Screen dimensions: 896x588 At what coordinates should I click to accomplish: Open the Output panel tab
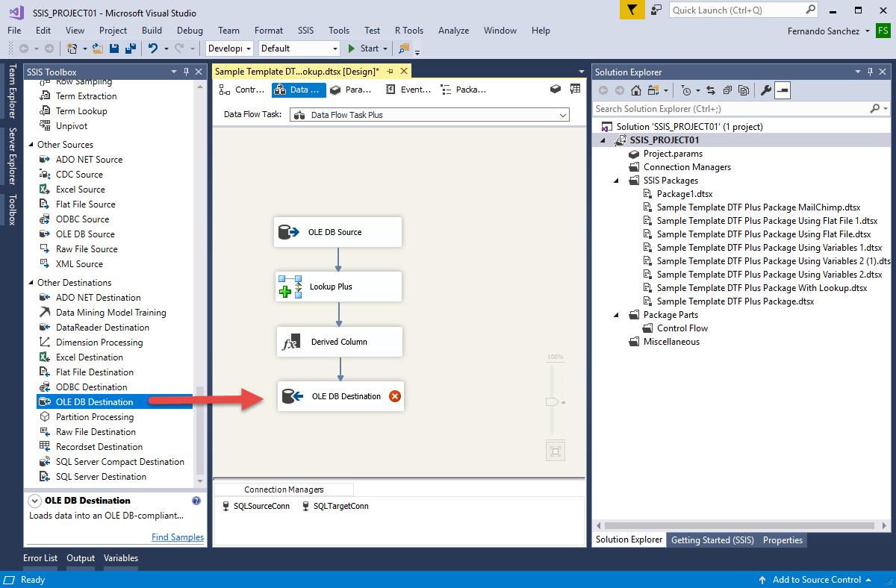click(81, 558)
